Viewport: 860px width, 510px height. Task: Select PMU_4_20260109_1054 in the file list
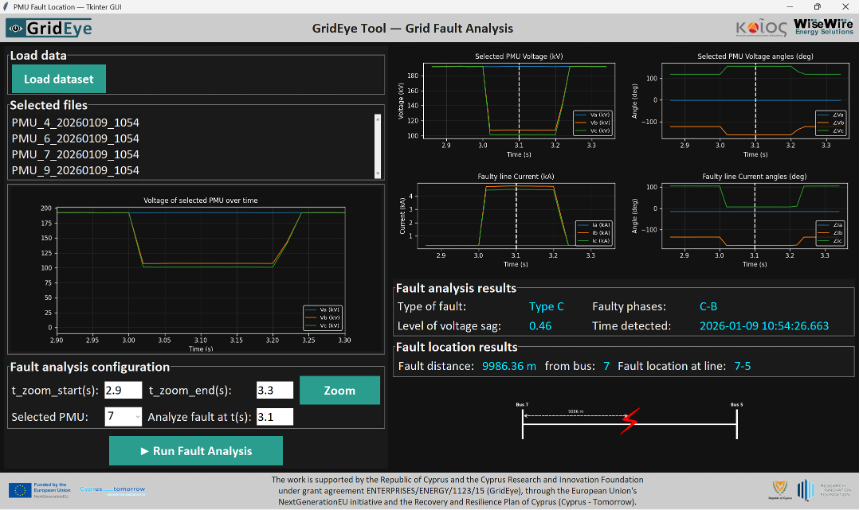(x=75, y=122)
